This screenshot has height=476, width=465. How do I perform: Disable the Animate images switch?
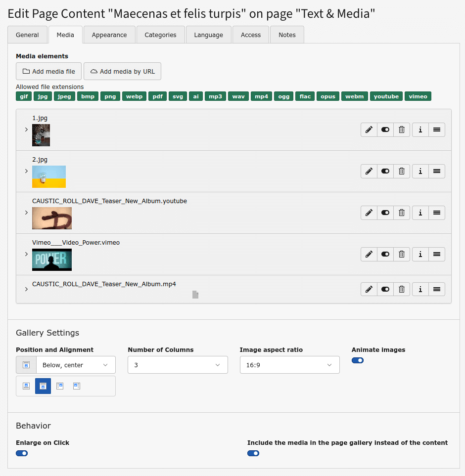tap(358, 360)
